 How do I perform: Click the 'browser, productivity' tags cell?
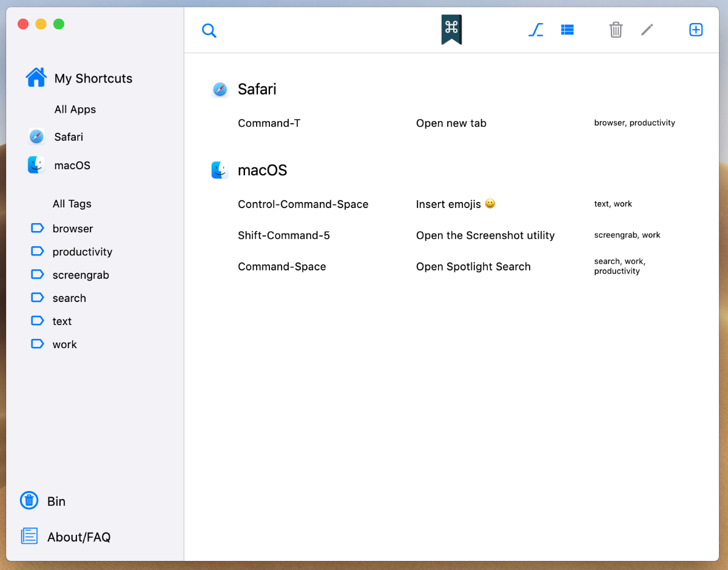(x=635, y=122)
